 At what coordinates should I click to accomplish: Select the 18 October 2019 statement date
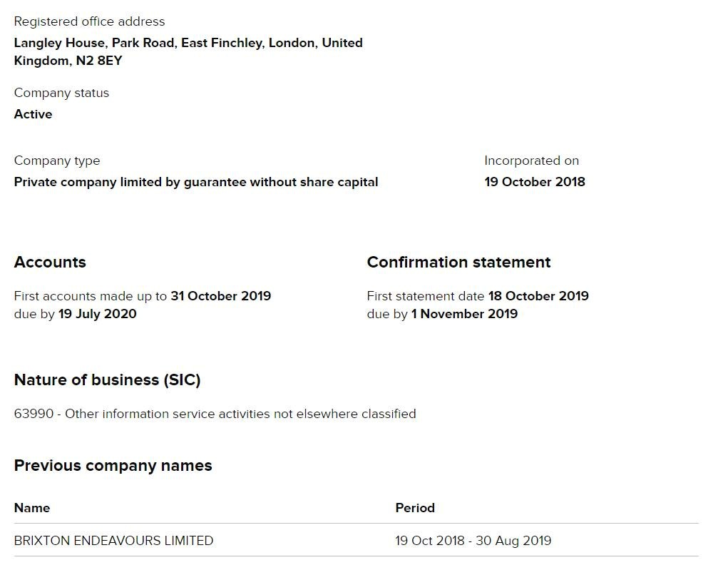[538, 296]
